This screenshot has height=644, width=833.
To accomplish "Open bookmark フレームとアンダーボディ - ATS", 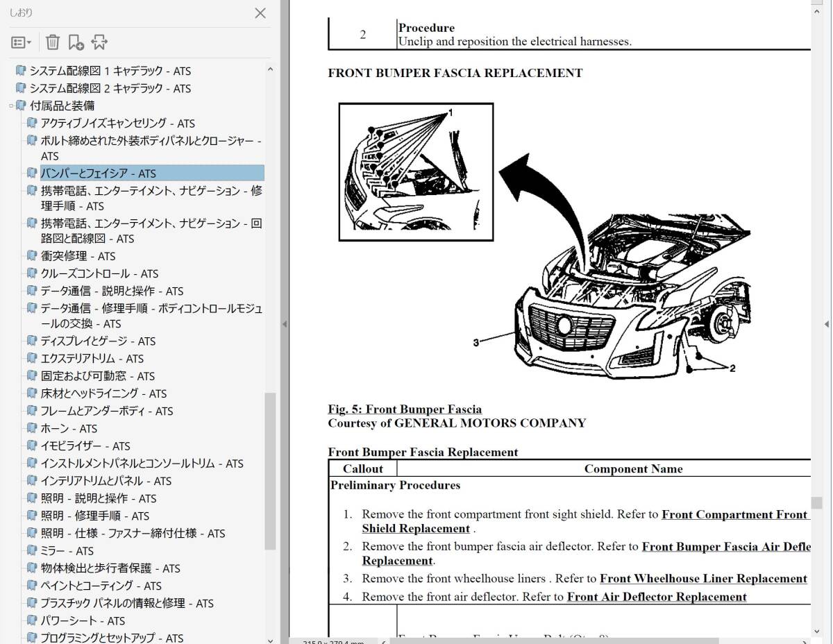I will pos(107,411).
